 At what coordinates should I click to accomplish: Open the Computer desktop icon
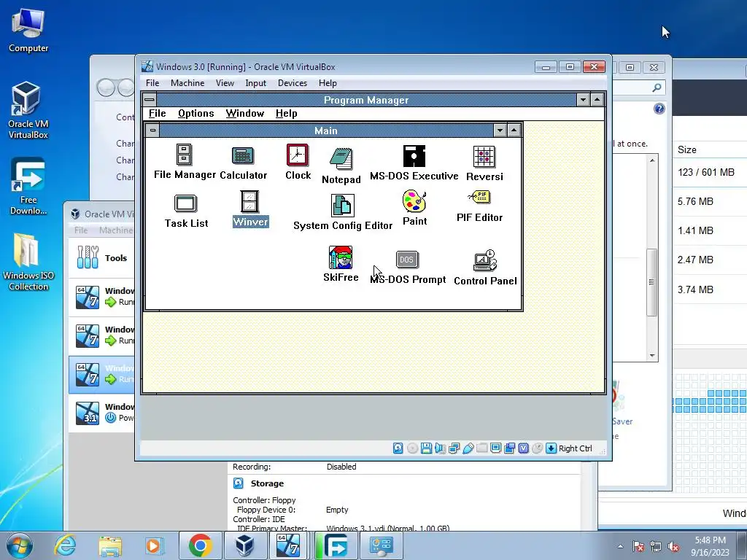(x=28, y=31)
